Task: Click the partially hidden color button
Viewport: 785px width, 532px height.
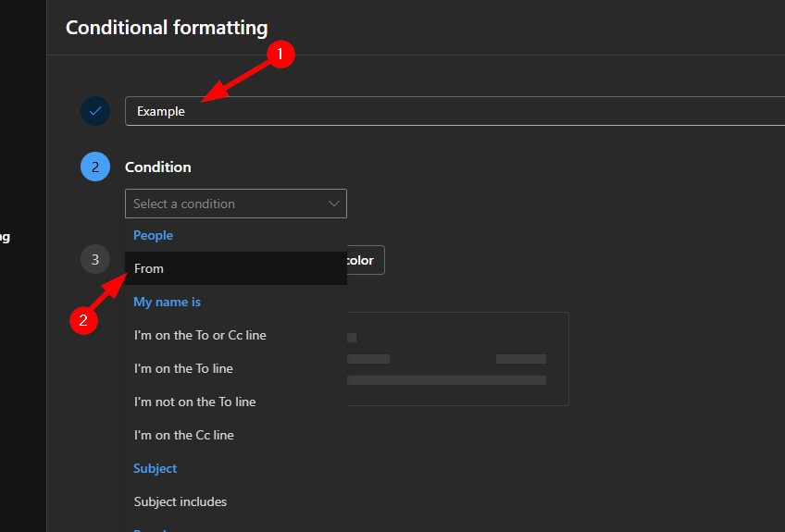Action: point(366,260)
